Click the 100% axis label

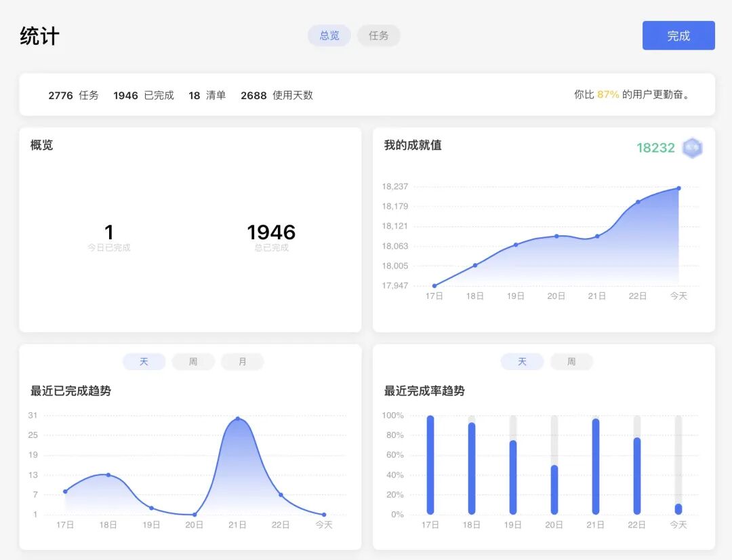pyautogui.click(x=392, y=415)
